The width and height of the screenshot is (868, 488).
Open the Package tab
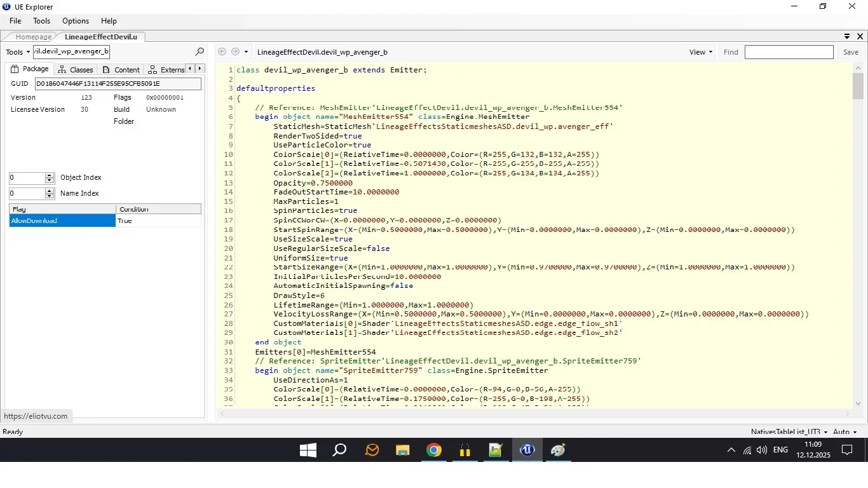[x=30, y=69]
